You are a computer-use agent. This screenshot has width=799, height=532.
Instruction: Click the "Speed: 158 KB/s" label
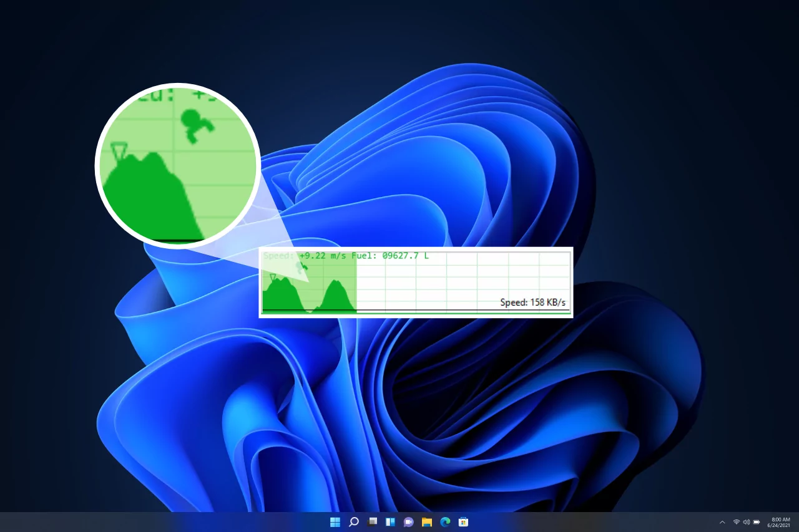532,302
